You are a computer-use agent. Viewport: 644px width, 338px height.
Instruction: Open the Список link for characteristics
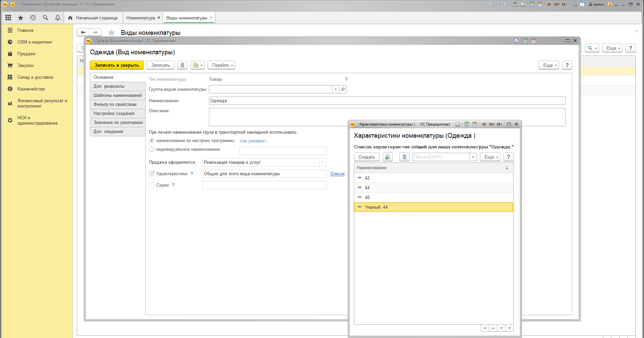(337, 174)
